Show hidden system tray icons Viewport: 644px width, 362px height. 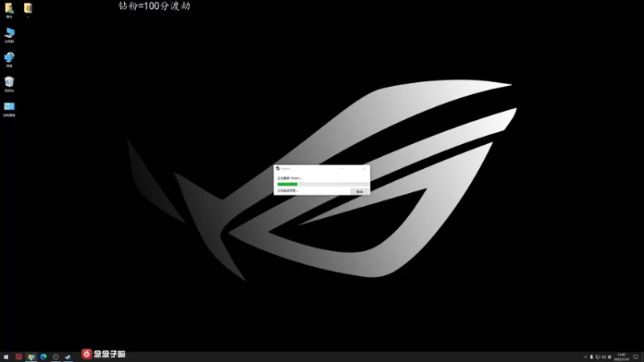(x=585, y=357)
